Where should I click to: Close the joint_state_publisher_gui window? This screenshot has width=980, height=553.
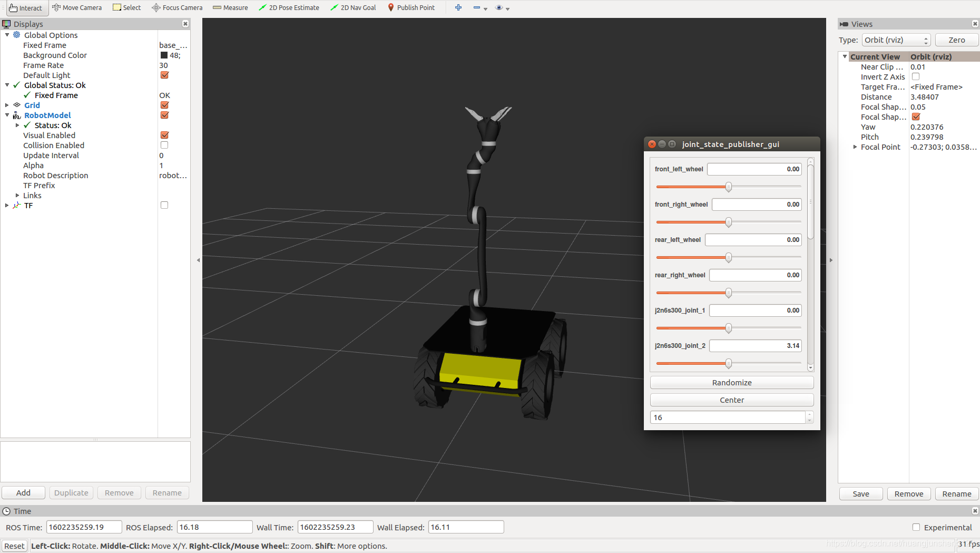pyautogui.click(x=652, y=144)
